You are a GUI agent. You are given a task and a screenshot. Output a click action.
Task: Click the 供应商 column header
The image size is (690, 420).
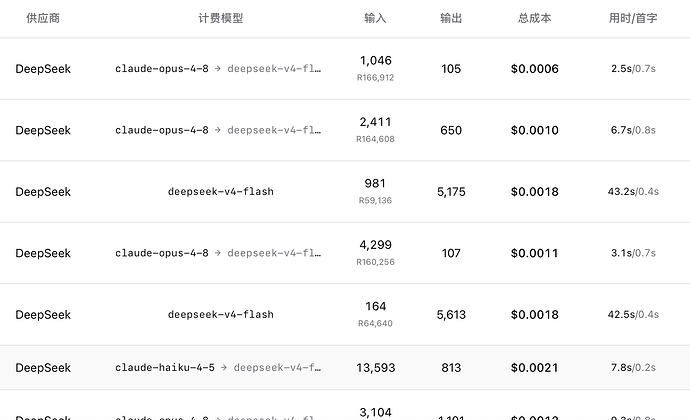43,18
